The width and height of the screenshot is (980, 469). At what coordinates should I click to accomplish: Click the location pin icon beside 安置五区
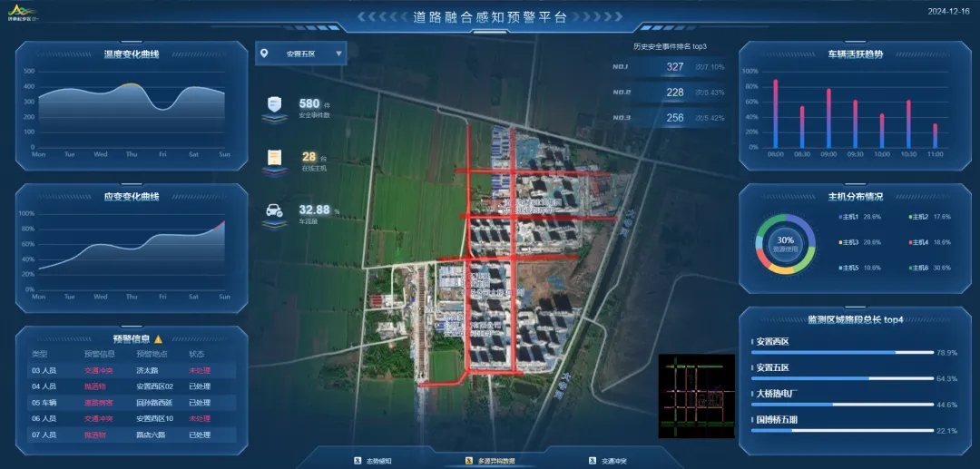tap(264, 54)
